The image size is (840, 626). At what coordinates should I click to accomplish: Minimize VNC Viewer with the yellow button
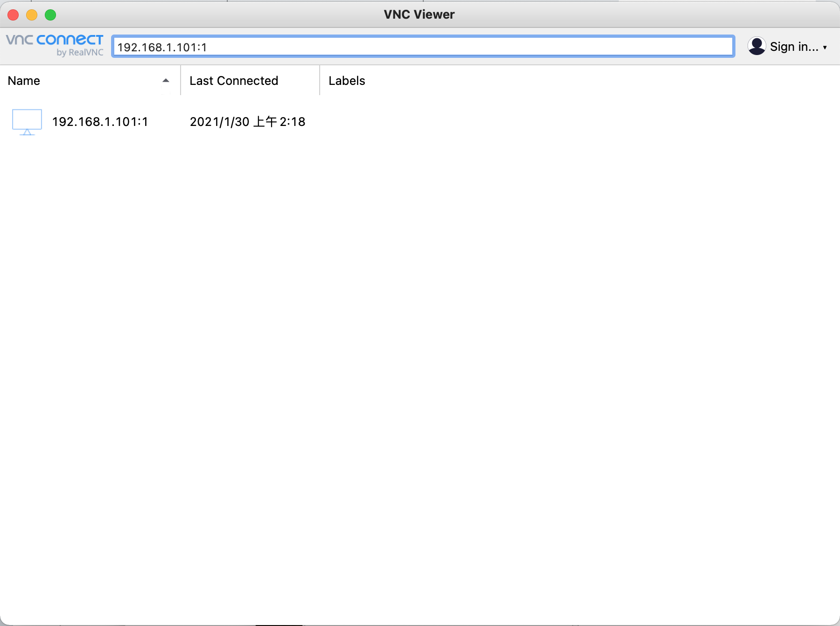[x=32, y=15]
